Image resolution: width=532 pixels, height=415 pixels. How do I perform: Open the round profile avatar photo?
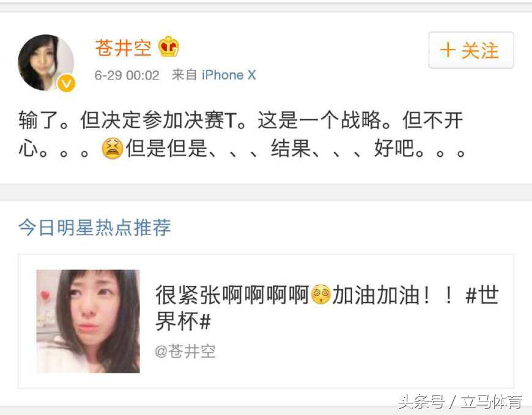click(x=46, y=62)
